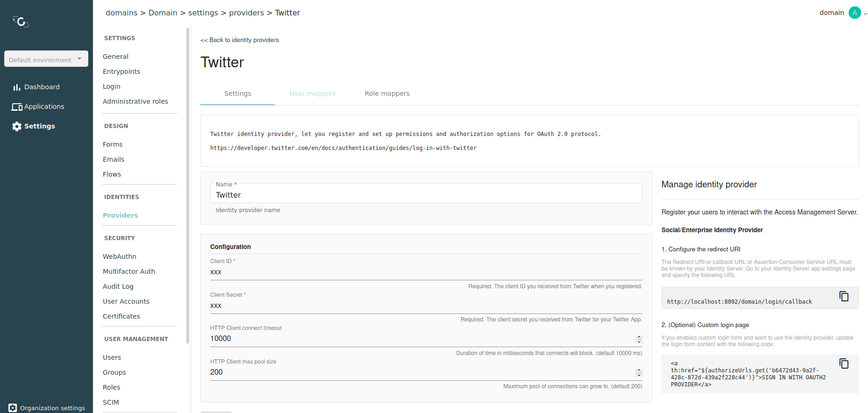
Task: Click the user avatar labeled A
Action: 854,13
